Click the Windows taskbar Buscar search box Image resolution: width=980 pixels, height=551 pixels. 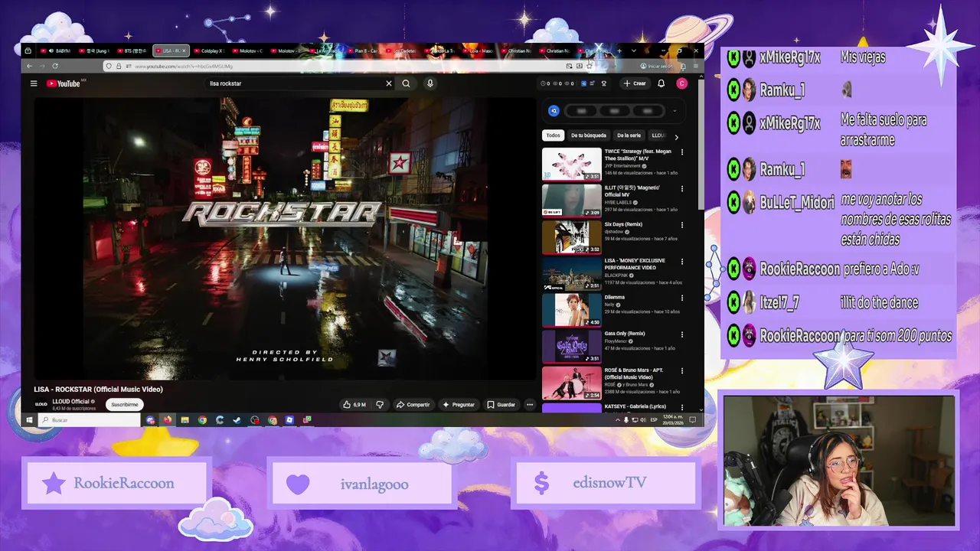pyautogui.click(x=88, y=420)
